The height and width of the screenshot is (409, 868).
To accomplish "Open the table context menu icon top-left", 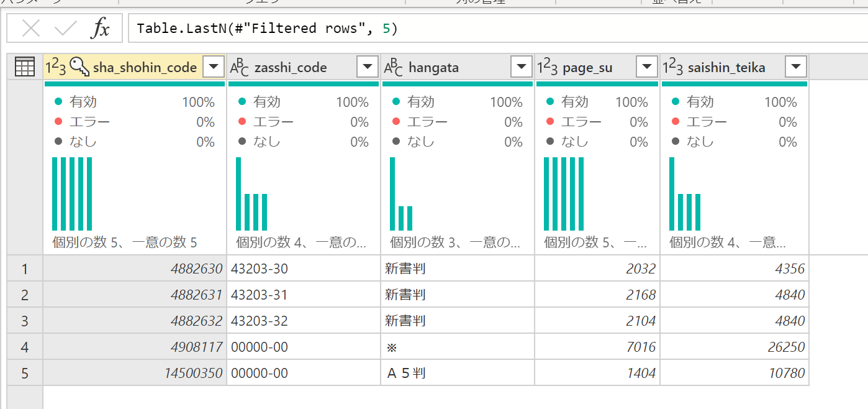I will coord(24,67).
